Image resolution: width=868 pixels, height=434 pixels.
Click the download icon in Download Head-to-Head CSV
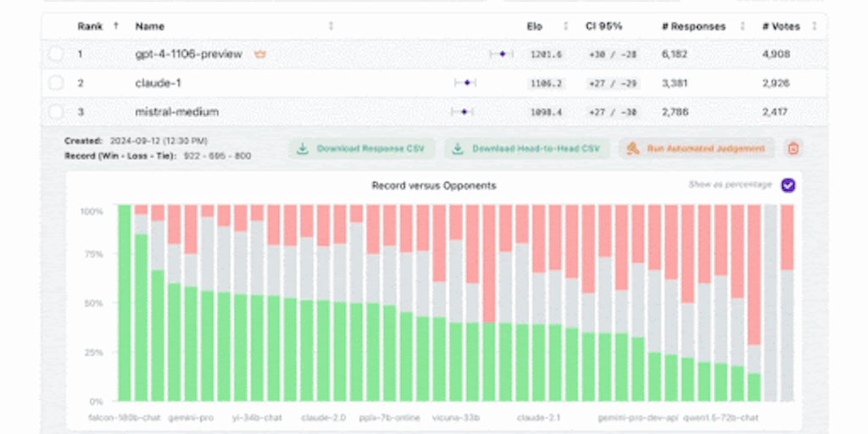pyautogui.click(x=458, y=148)
